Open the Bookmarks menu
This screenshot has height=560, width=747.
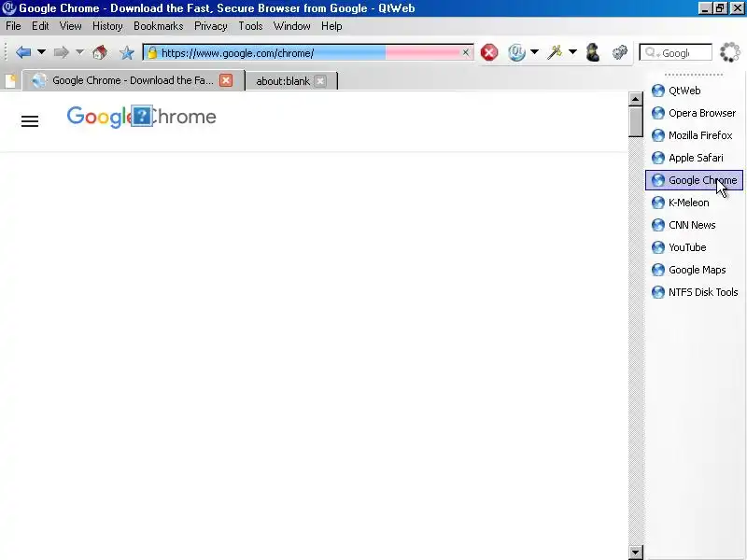pyautogui.click(x=159, y=26)
